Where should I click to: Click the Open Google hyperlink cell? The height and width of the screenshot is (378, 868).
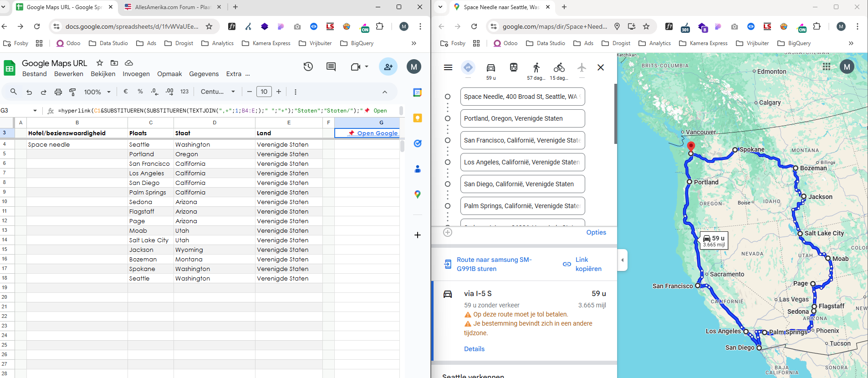pos(377,133)
